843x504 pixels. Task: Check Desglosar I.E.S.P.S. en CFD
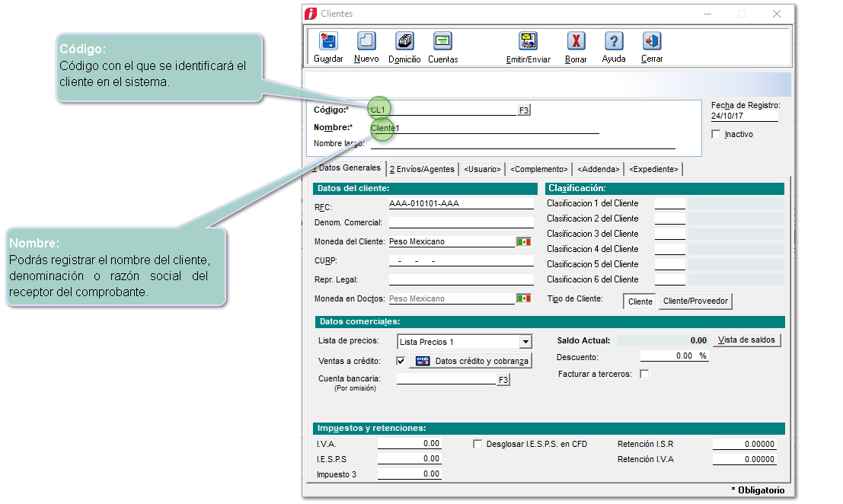[477, 444]
